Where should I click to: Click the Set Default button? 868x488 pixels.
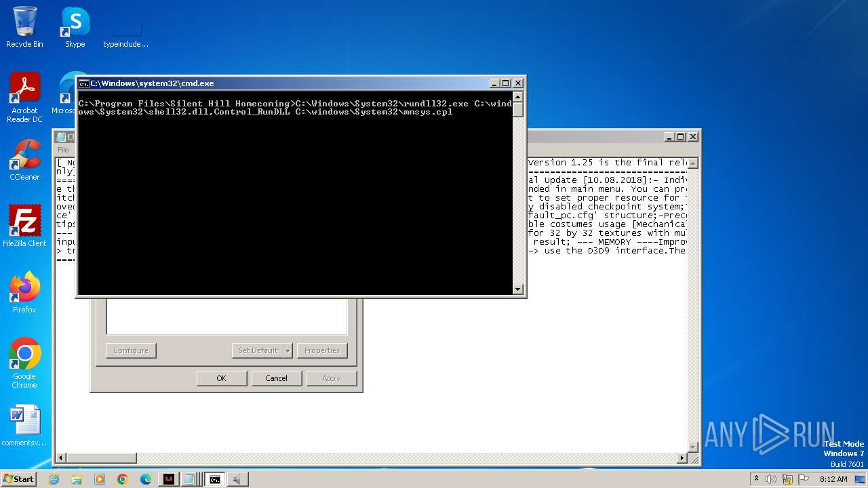[x=258, y=350]
